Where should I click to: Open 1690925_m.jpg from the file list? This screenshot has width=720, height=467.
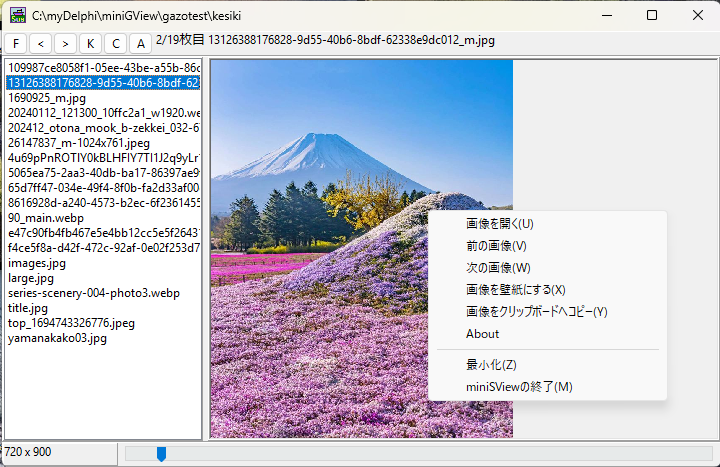(47, 98)
